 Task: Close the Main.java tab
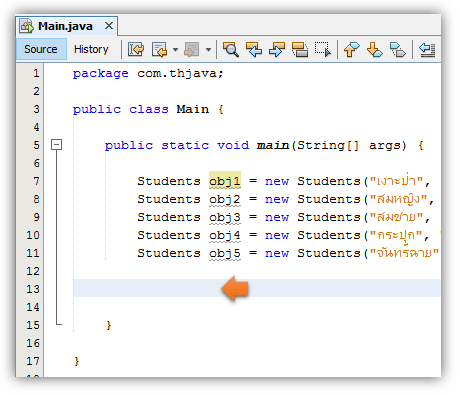109,25
